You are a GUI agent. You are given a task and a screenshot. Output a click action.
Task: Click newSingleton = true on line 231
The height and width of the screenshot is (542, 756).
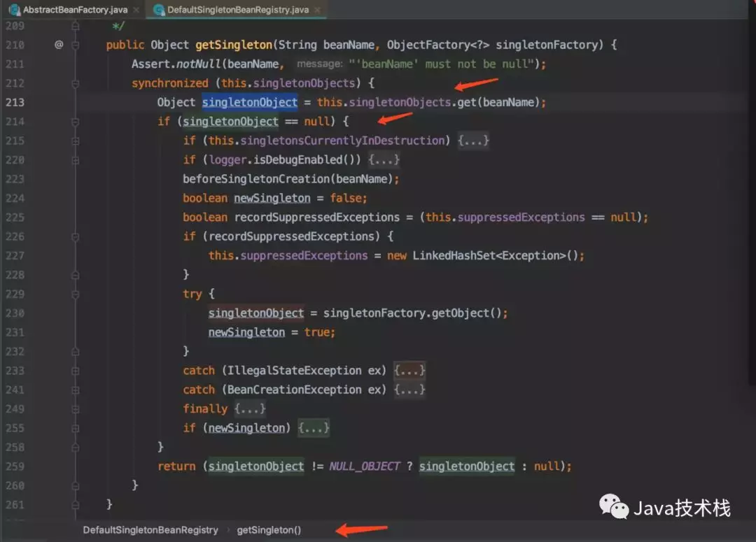pyautogui.click(x=271, y=332)
